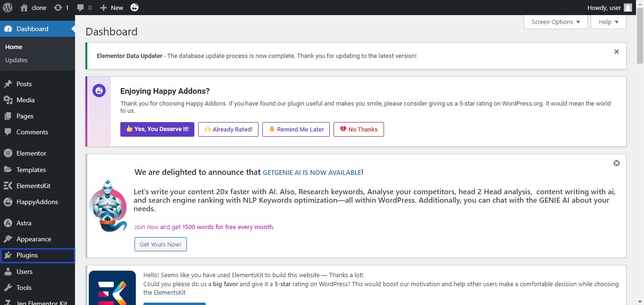Click the Yes, You Deserve It! button
The height and width of the screenshot is (305, 644).
157,129
